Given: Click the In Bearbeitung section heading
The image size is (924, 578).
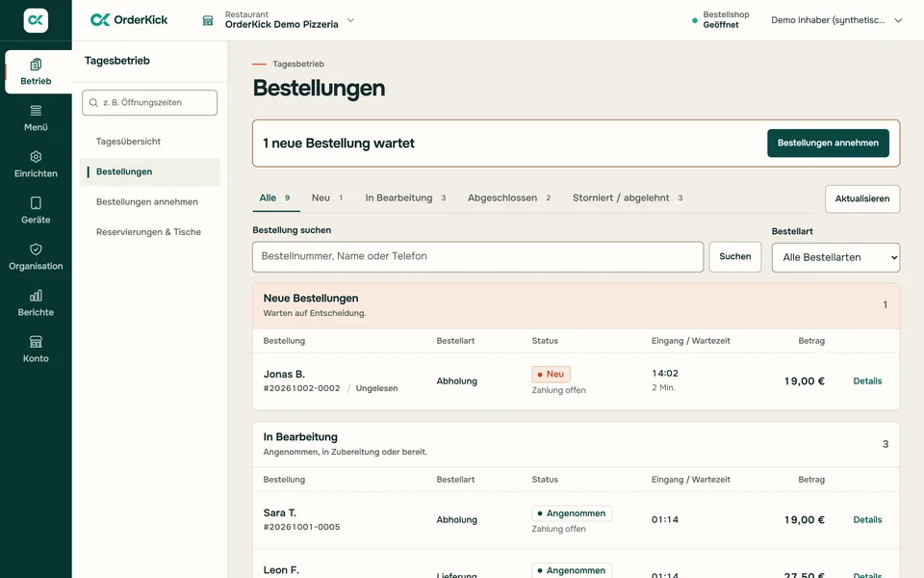Looking at the screenshot, I should tap(300, 437).
